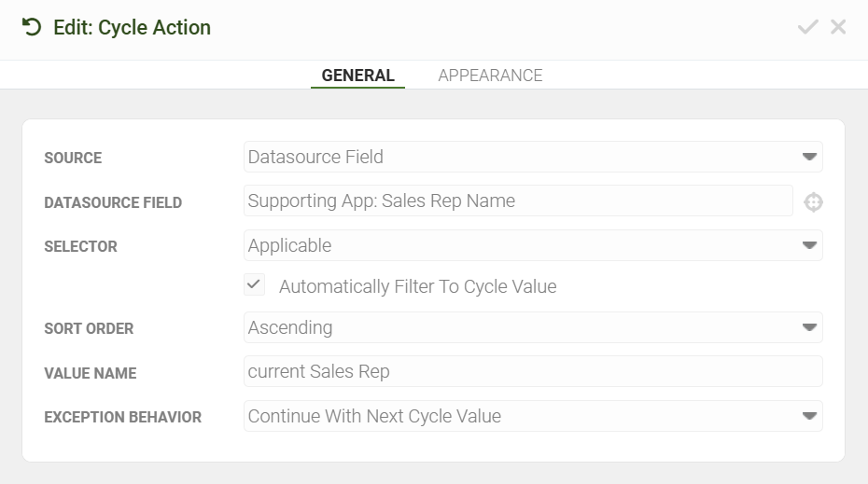Click the Automatically Filter To Cycle Value label

click(x=417, y=286)
